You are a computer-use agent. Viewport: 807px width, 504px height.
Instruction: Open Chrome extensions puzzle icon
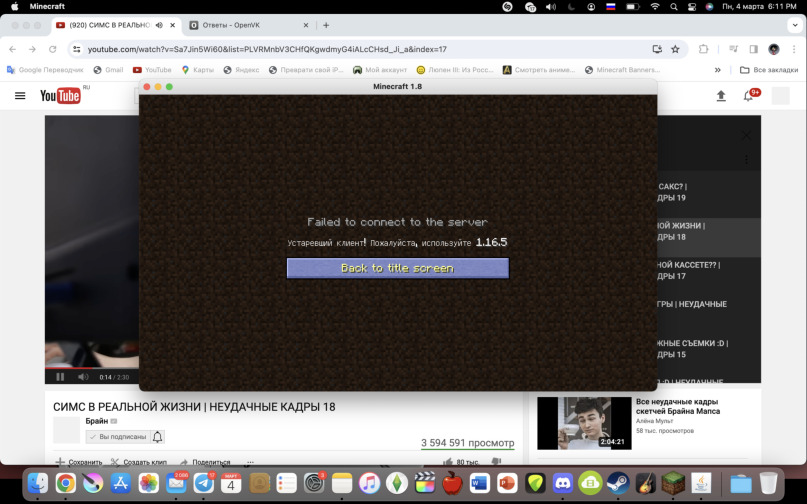pyautogui.click(x=704, y=49)
